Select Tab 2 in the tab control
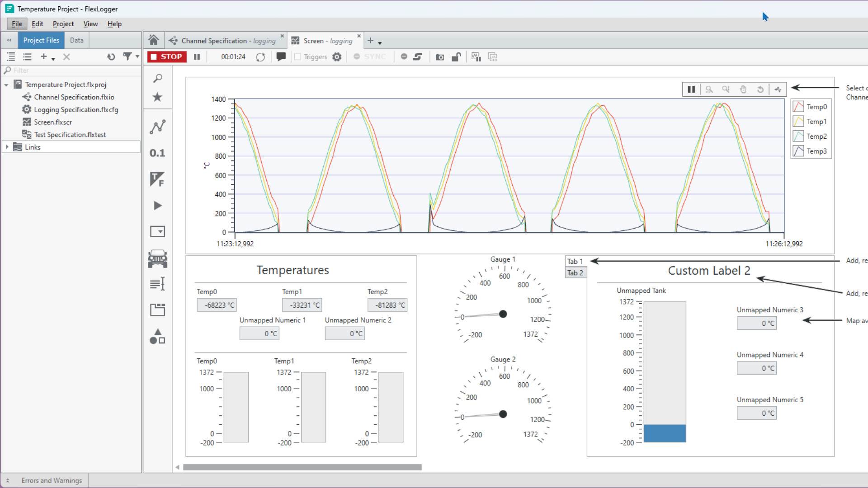The image size is (868, 488). tap(575, 273)
